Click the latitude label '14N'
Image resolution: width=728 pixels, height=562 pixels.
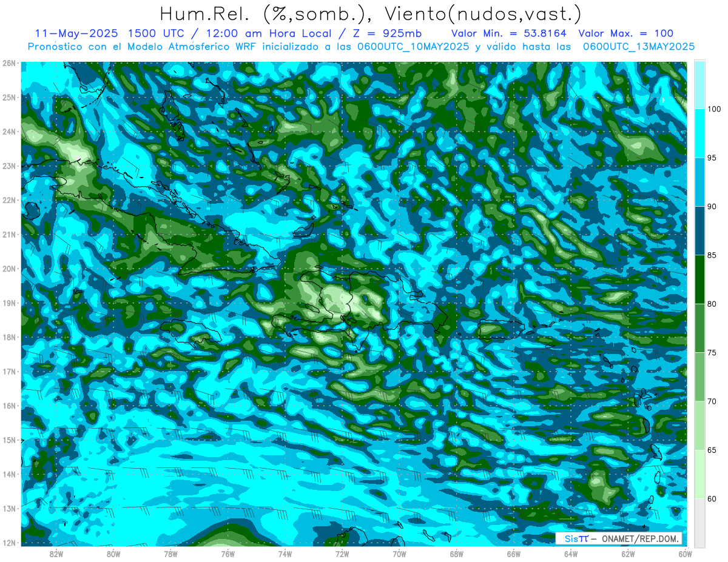(9, 474)
